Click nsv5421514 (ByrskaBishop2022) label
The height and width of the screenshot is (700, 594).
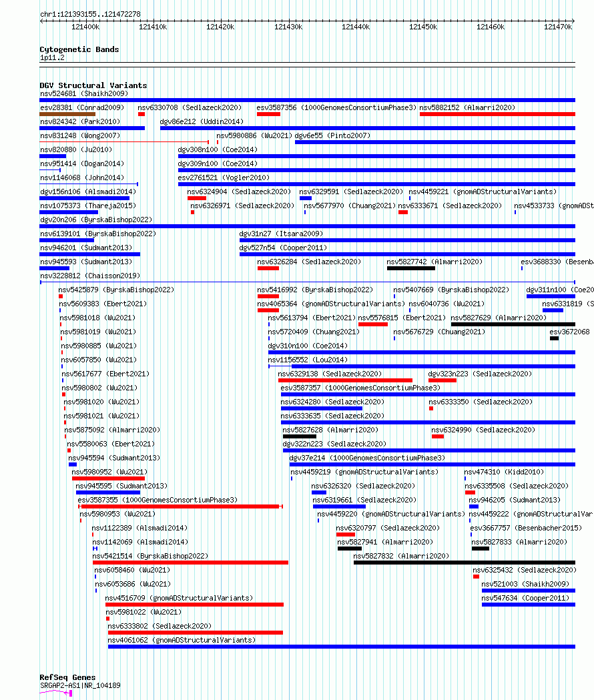[151, 557]
